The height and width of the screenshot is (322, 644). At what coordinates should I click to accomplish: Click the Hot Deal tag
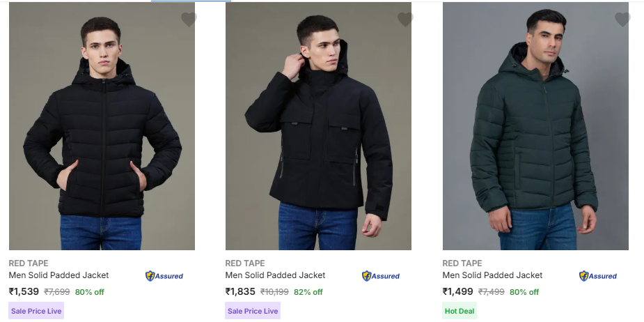460,311
